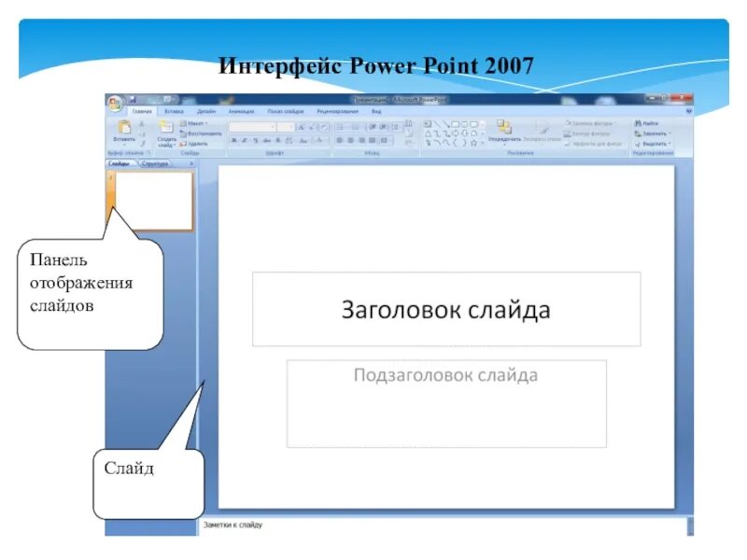The image size is (747, 560).
Task: Open the Контур фигуры shape outline dropdown
Action: pyautogui.click(x=587, y=133)
